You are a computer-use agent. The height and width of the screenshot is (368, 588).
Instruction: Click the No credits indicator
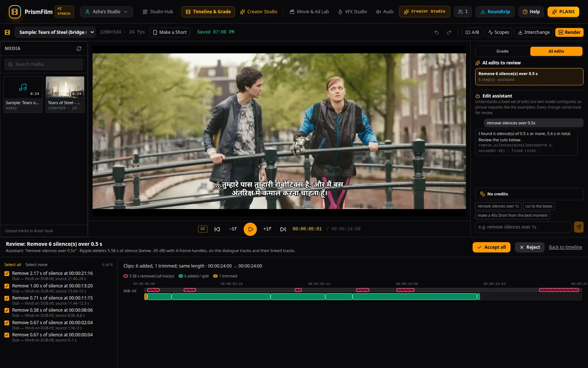point(529,194)
